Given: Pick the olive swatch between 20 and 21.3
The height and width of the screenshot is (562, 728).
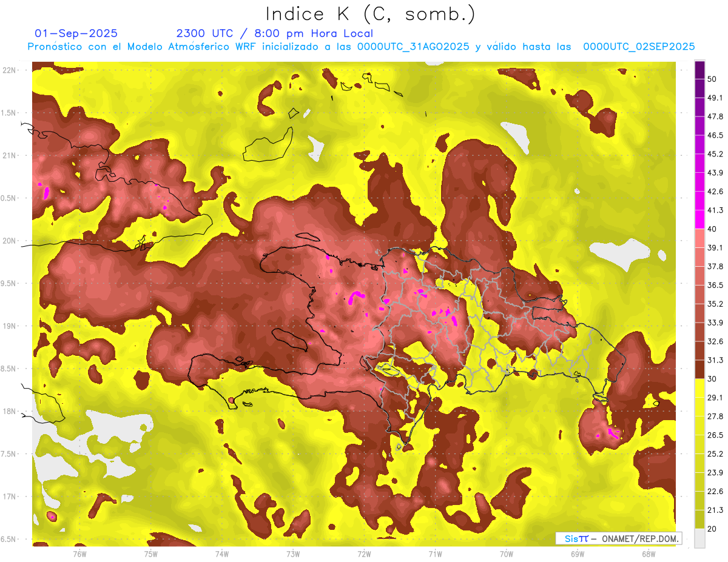Looking at the screenshot, I should pos(699,519).
